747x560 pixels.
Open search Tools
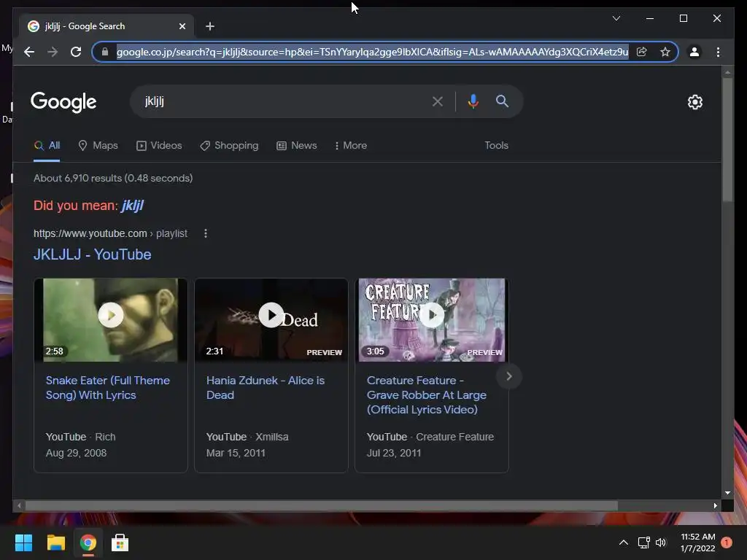[x=496, y=145]
